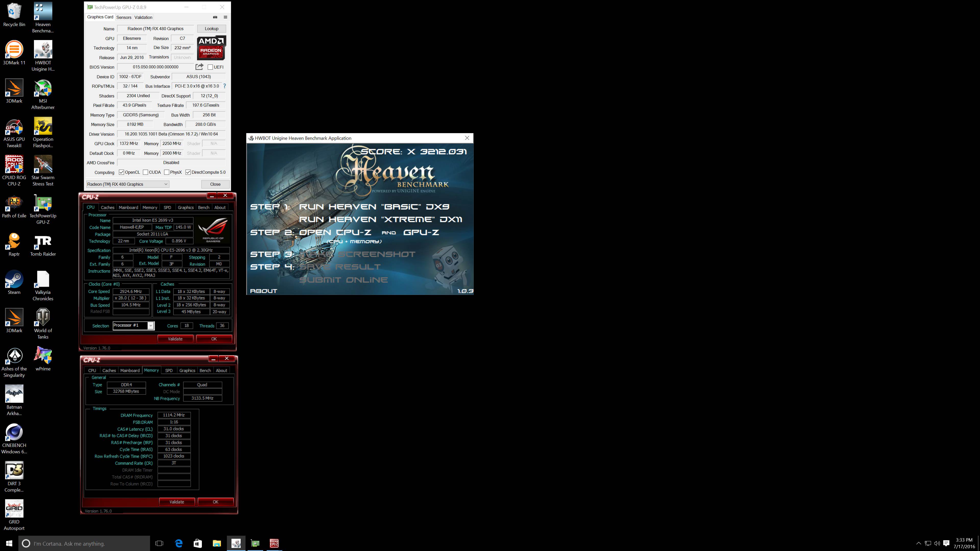Viewport: 980px width, 551px height.
Task: Open Ashes of the Singularity shortcut
Action: [14, 362]
